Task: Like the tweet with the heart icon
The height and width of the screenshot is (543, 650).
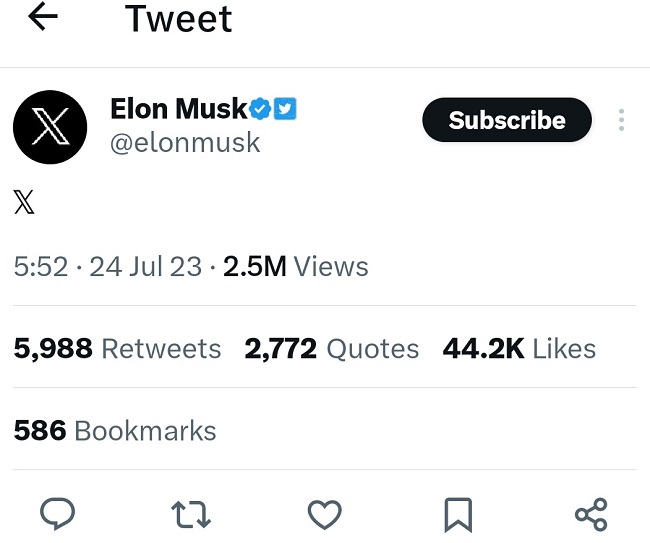Action: point(324,515)
